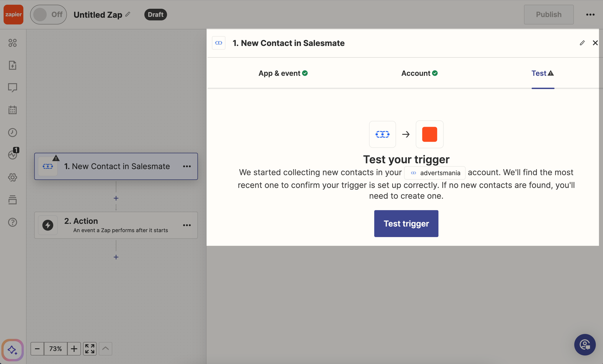Close the step editor panel
Image resolution: width=603 pixels, height=364 pixels.
[x=595, y=43]
